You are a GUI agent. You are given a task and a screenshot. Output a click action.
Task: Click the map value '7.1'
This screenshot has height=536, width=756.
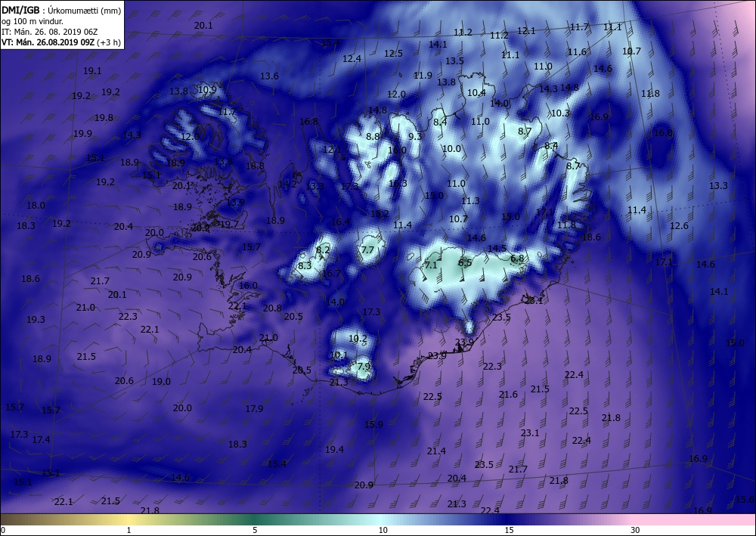[x=431, y=265]
